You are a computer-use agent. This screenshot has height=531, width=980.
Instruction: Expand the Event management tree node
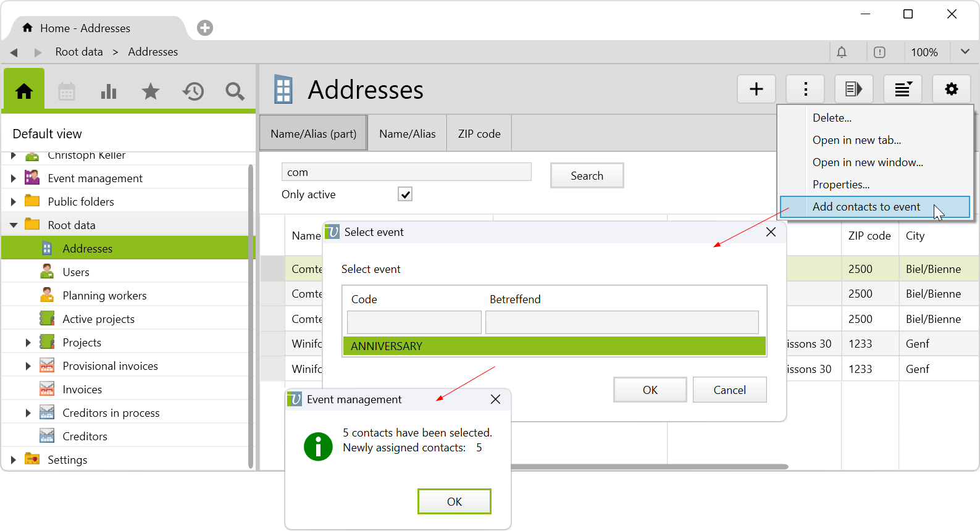click(14, 178)
